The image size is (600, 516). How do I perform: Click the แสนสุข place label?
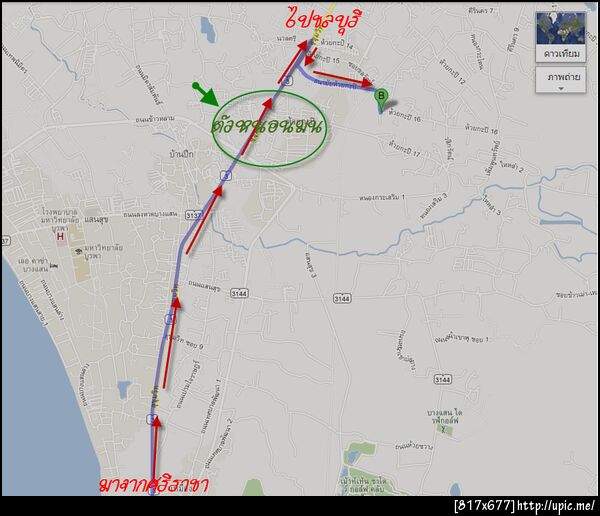click(96, 220)
